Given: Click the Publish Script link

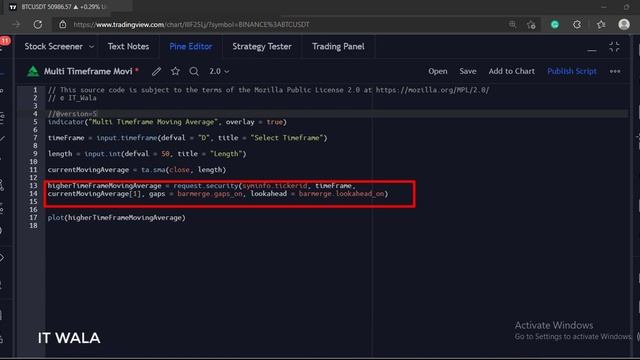Looking at the screenshot, I should (x=572, y=71).
